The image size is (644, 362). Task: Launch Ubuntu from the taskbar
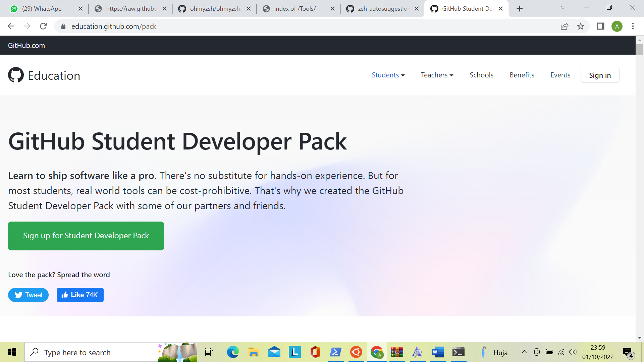coord(356,352)
